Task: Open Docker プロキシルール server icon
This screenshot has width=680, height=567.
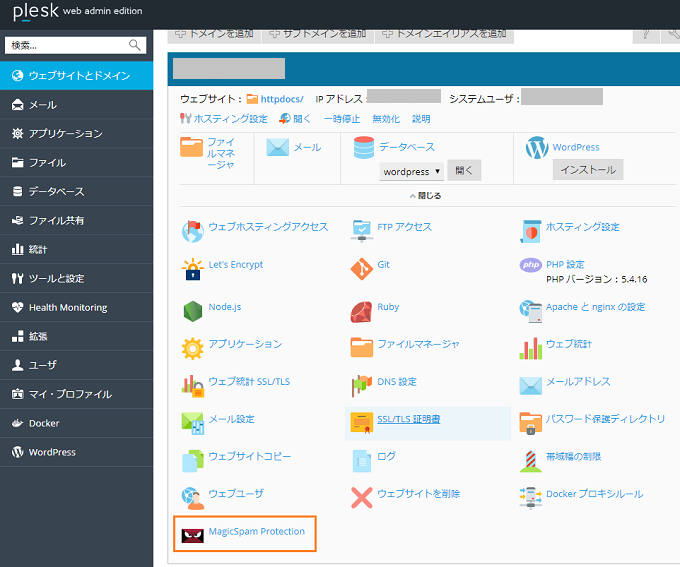Action: tap(530, 498)
